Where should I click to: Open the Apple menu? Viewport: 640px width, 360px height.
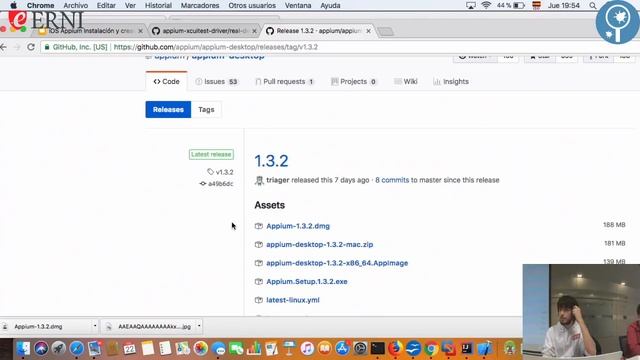click(13, 5)
